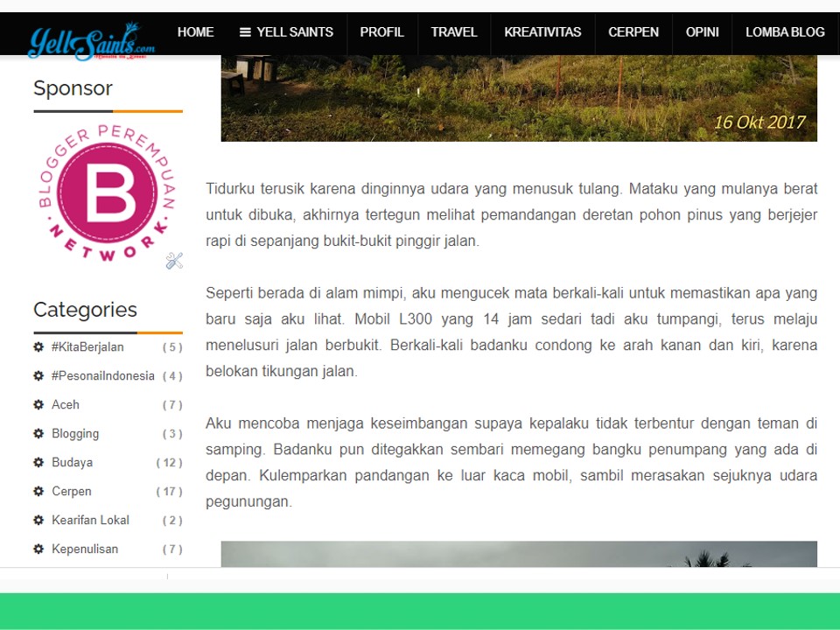Click the gear icon beside Aceh category
The image size is (840, 630).
click(x=38, y=404)
